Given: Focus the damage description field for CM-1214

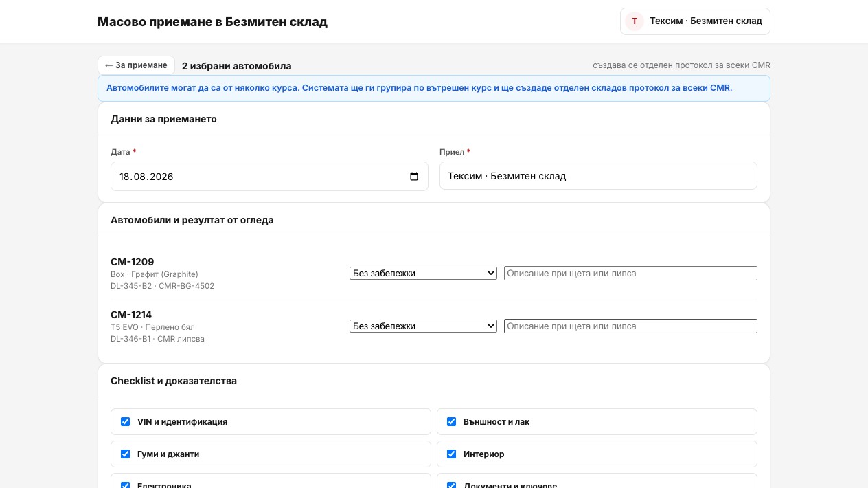Looking at the screenshot, I should [630, 326].
